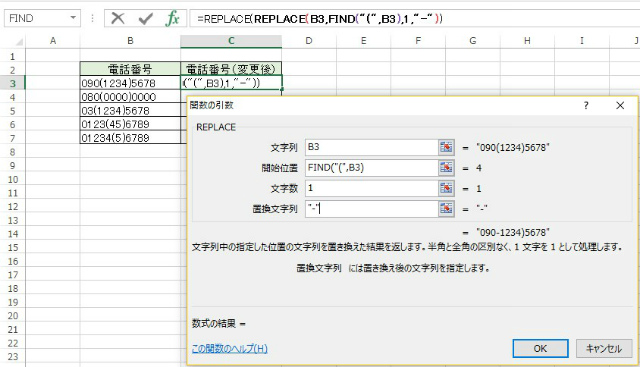Open Insert Function fx icon
Screen dimensions: 640x367
coord(173,18)
